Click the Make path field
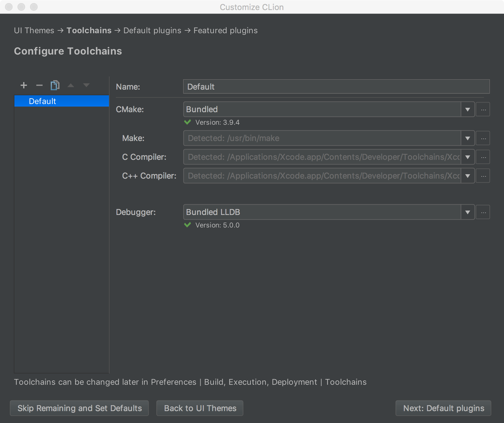Image resolution: width=504 pixels, height=423 pixels. pos(322,138)
